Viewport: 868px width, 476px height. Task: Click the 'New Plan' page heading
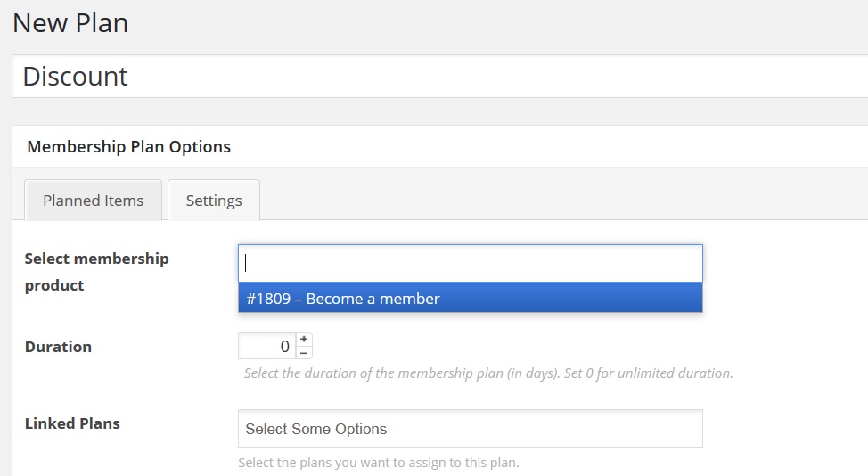70,23
